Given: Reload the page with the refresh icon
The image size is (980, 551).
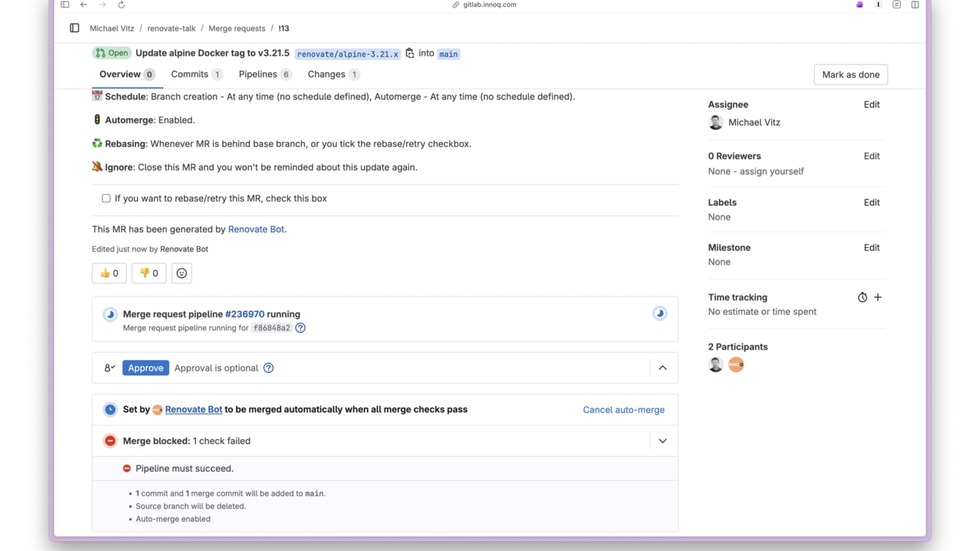Looking at the screenshot, I should tap(121, 5).
